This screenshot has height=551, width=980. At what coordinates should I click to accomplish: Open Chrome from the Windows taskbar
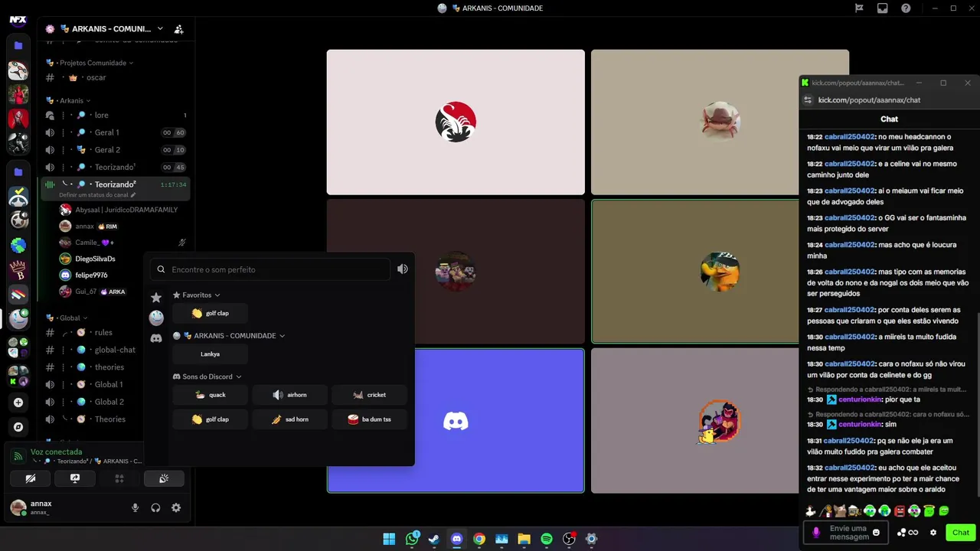click(x=479, y=539)
